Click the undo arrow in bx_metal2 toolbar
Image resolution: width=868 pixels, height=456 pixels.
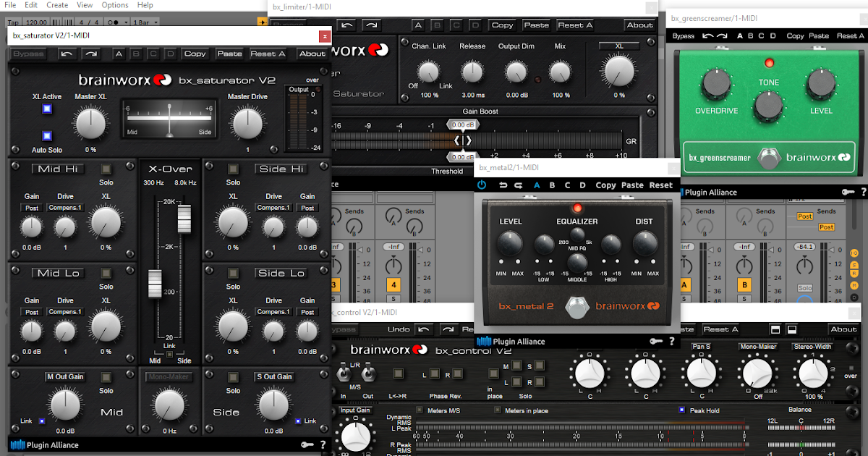503,185
